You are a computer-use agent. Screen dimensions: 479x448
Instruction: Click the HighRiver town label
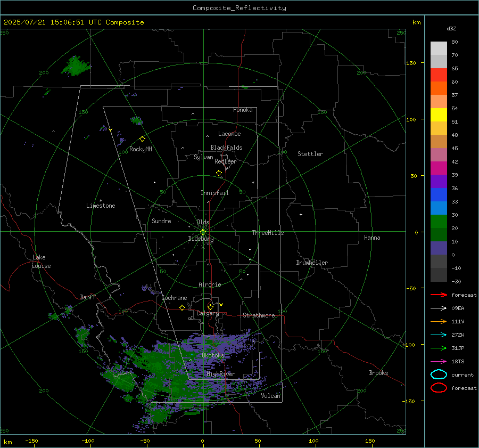(x=221, y=374)
